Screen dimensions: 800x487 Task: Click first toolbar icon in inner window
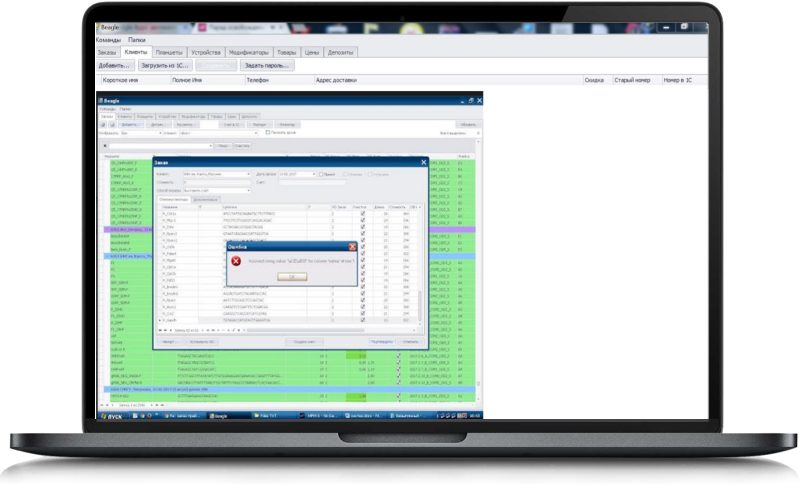point(103,124)
